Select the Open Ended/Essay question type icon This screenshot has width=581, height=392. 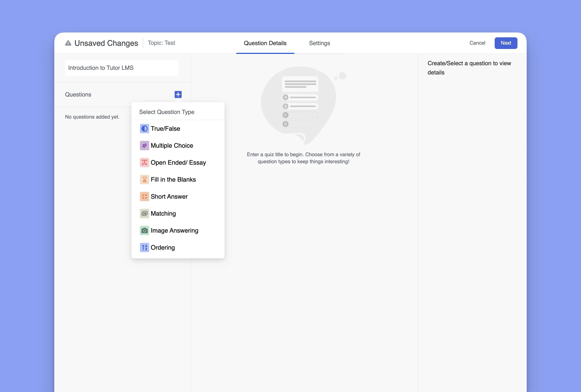click(144, 162)
